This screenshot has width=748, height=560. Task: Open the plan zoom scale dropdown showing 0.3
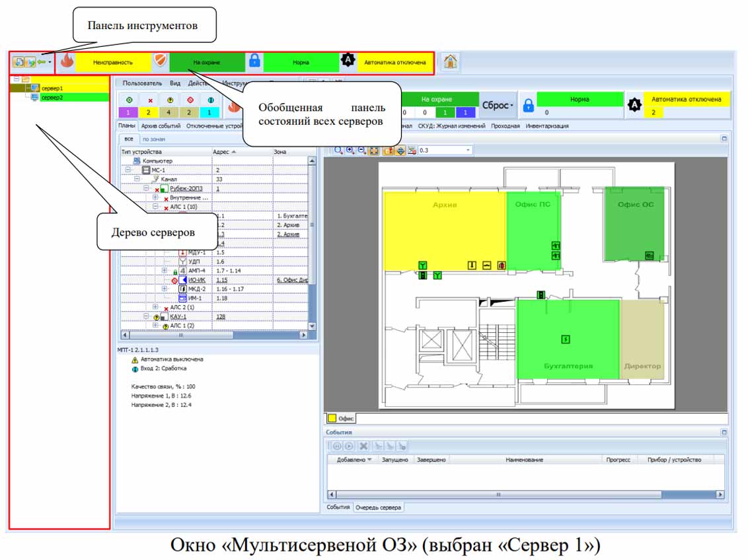(x=468, y=151)
